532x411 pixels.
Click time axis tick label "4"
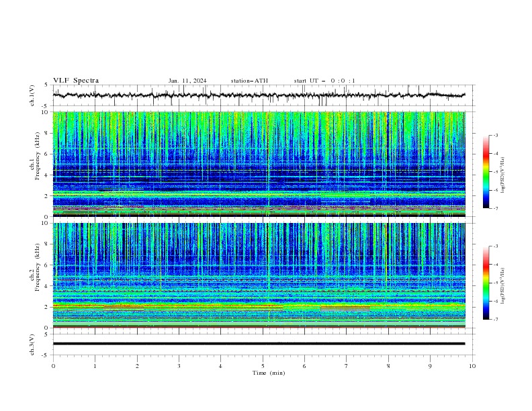(220, 366)
